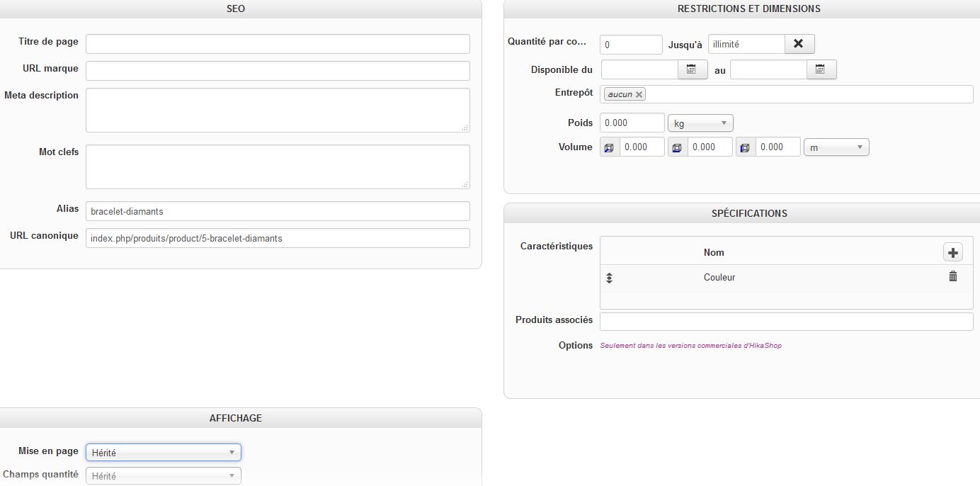Open the volume unit 'm' dropdown
The height and width of the screenshot is (486, 980).
tap(836, 147)
